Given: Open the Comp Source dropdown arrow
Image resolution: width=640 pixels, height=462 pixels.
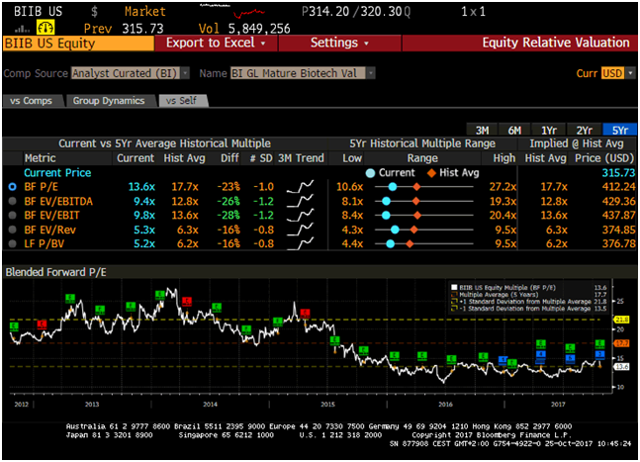Looking at the screenshot, I should (185, 73).
